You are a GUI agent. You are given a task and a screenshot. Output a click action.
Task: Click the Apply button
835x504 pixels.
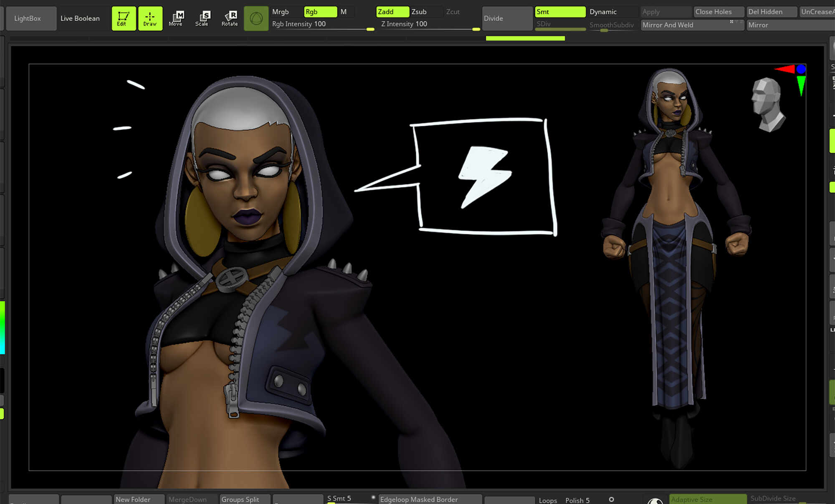click(665, 12)
